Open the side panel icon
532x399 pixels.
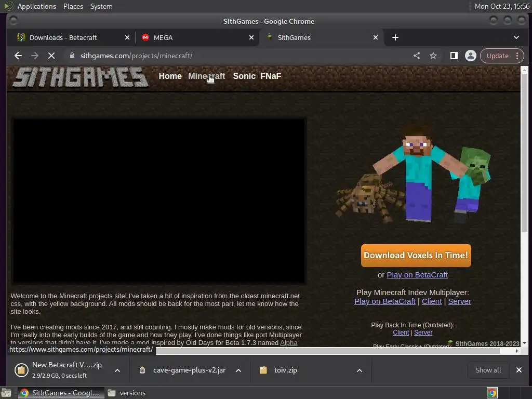(x=454, y=56)
